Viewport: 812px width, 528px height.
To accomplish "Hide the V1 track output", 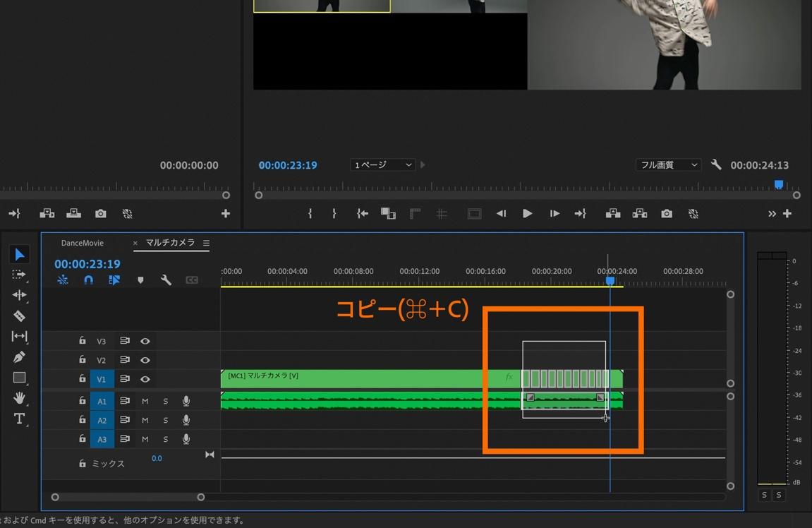I will [145, 379].
